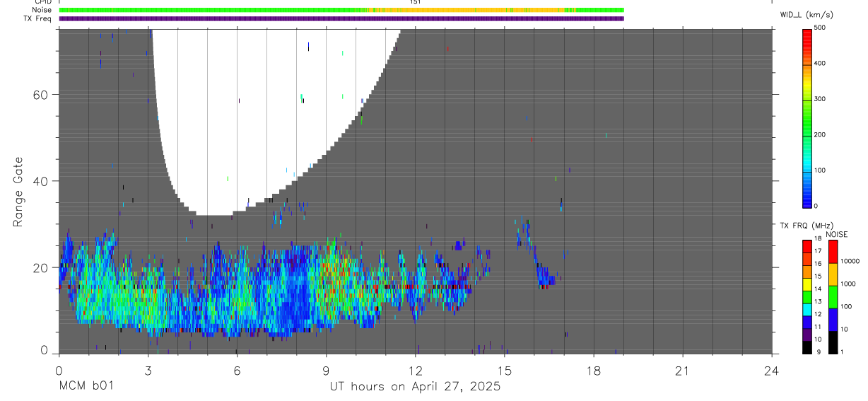Click the CPID value '151'
The image size is (868, 401).
(415, 2)
